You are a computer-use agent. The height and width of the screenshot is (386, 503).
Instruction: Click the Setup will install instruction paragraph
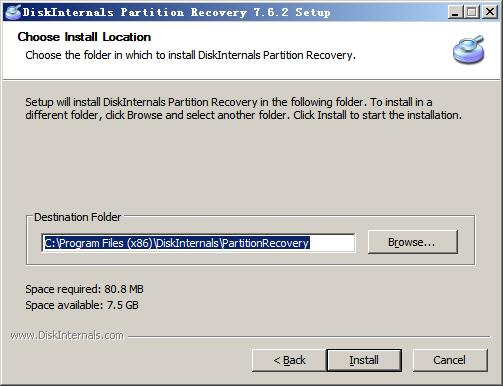coord(243,108)
